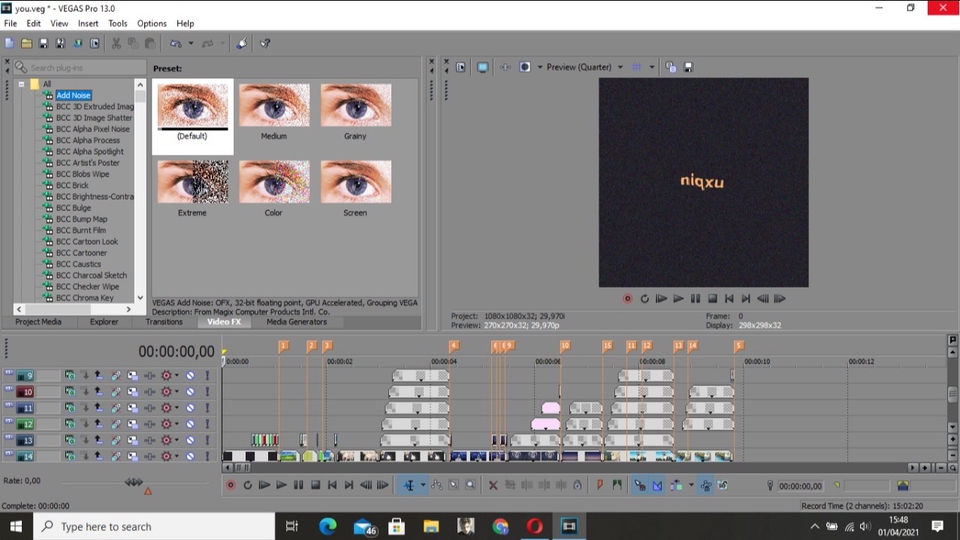Screen dimensions: 960x540
Task: Open the Undo history dropdown arrow
Action: point(190,43)
